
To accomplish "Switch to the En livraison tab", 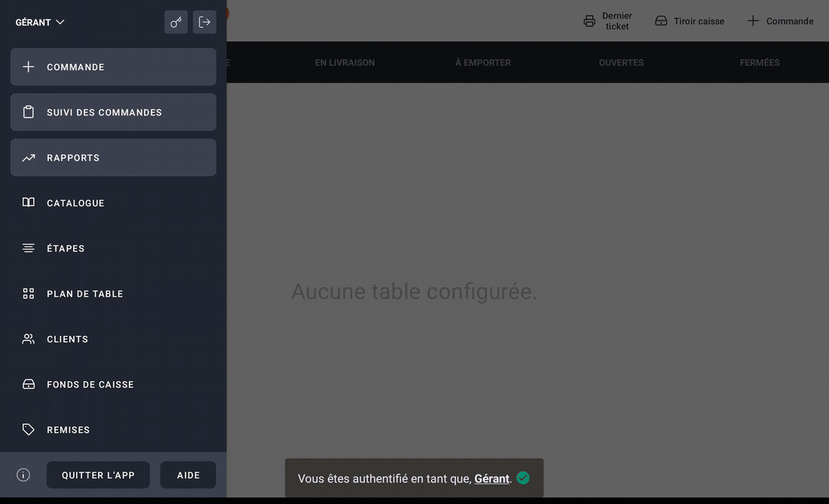I will coord(344,63).
